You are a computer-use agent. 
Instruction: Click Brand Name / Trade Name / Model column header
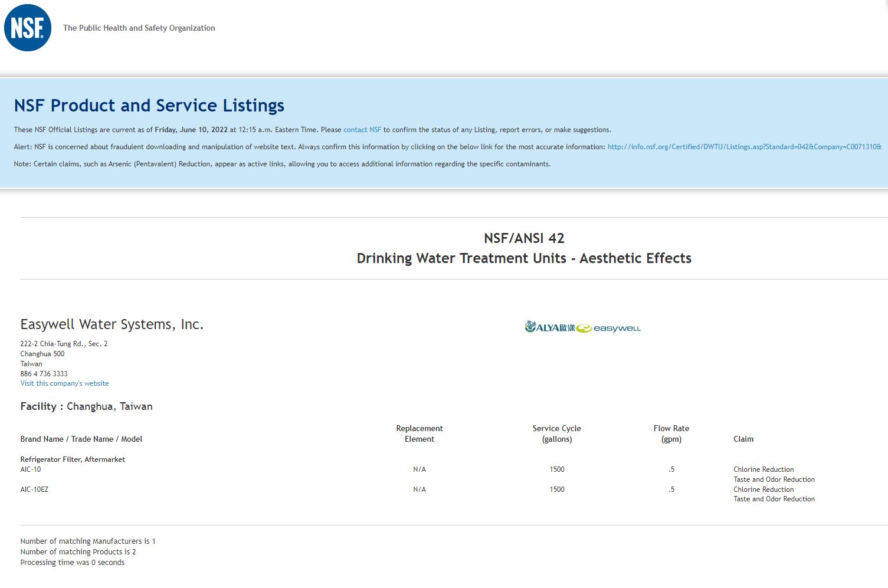tap(81, 439)
